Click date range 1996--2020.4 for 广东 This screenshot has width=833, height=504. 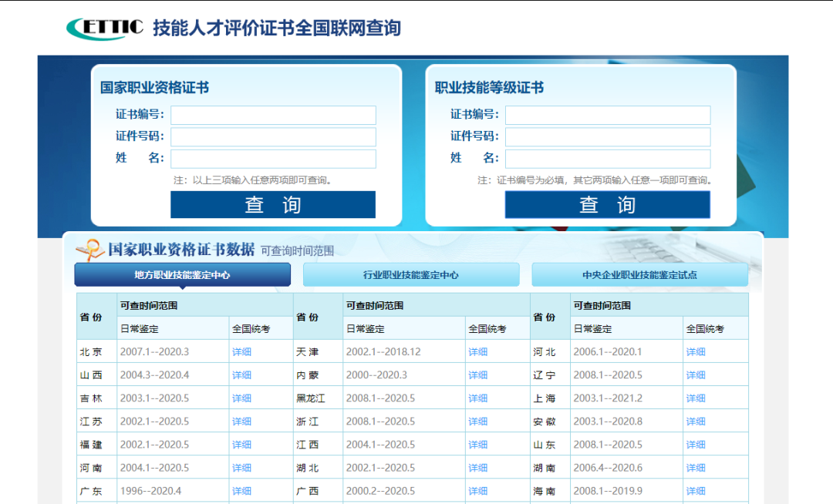point(151,491)
